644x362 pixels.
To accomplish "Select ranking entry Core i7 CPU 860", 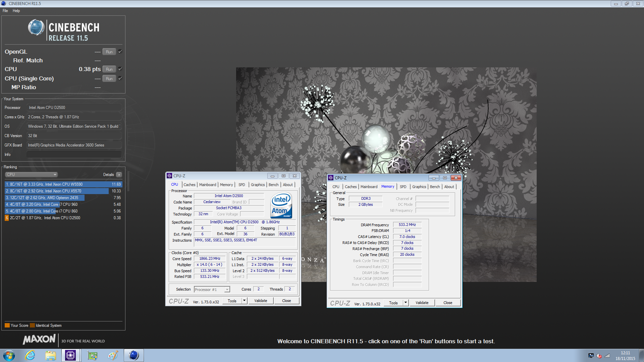I will tap(63, 211).
